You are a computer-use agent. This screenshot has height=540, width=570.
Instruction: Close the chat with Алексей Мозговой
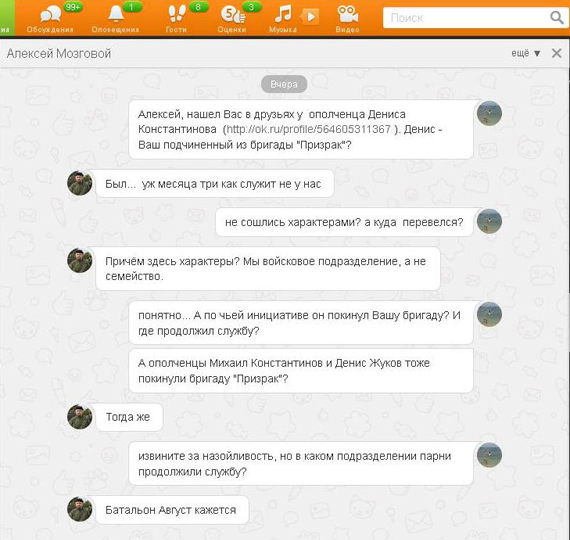coord(557,53)
